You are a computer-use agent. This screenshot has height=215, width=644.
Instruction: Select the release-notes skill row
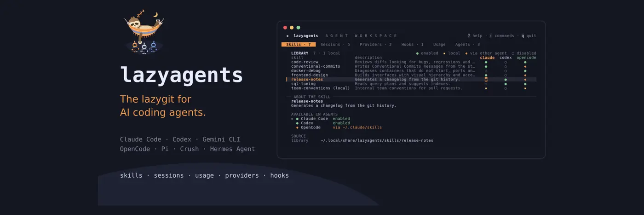411,79
